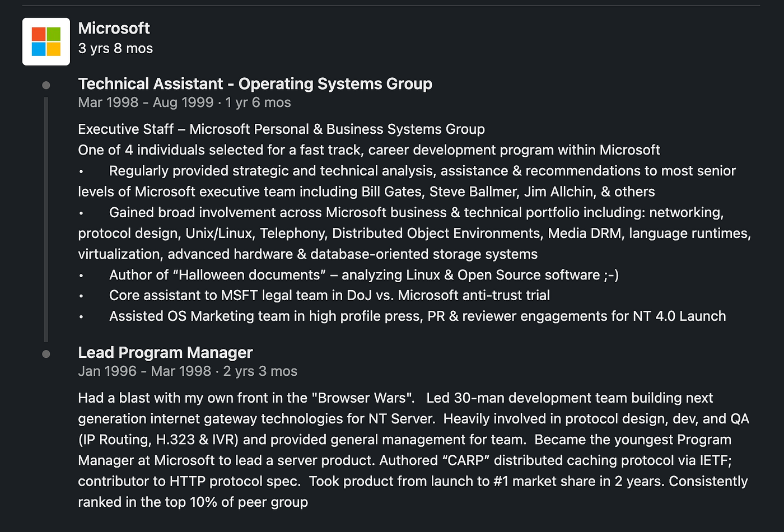784x532 pixels.
Task: Click the Jan 1996 - Mar 1998 date range
Action: 144,371
